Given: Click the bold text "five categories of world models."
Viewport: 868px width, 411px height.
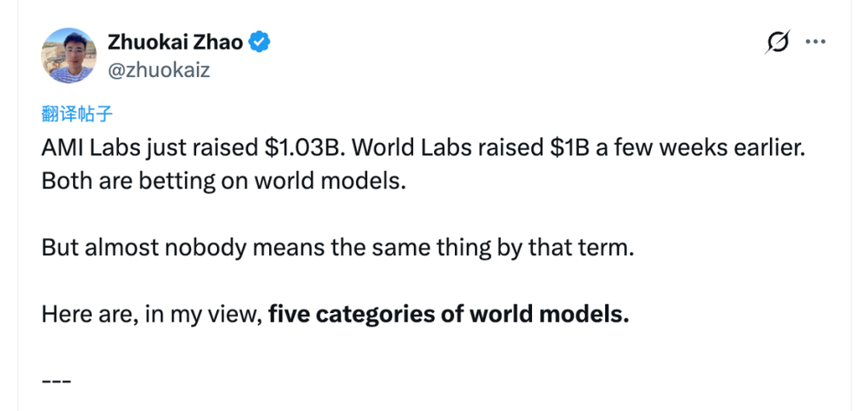Looking at the screenshot, I should [448, 314].
